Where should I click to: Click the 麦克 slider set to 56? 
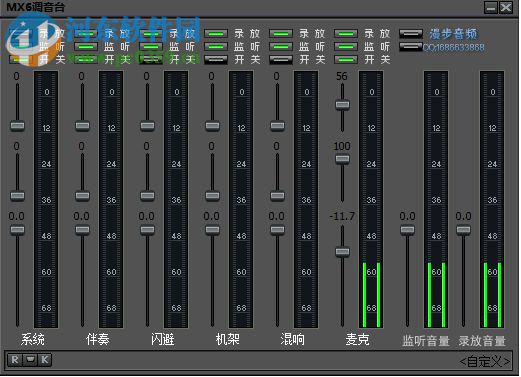coord(342,105)
